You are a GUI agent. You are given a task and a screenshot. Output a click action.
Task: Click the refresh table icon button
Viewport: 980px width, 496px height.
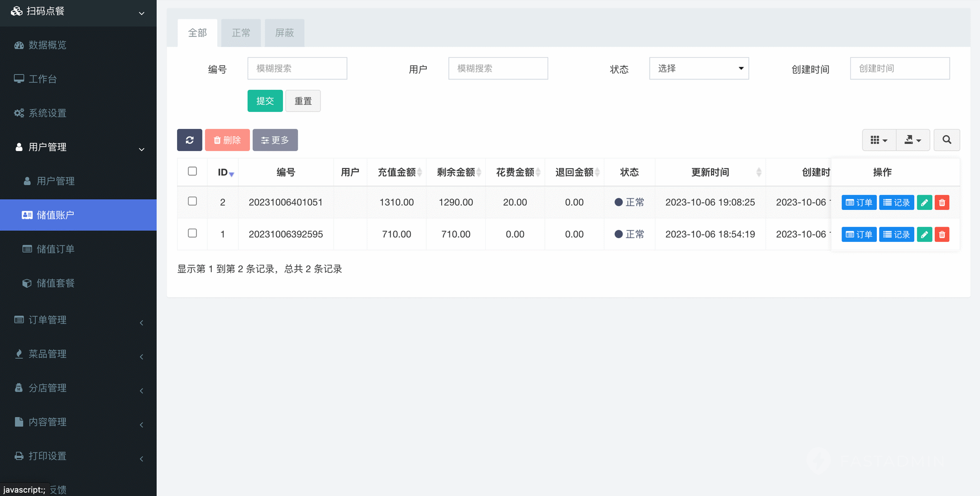point(189,140)
